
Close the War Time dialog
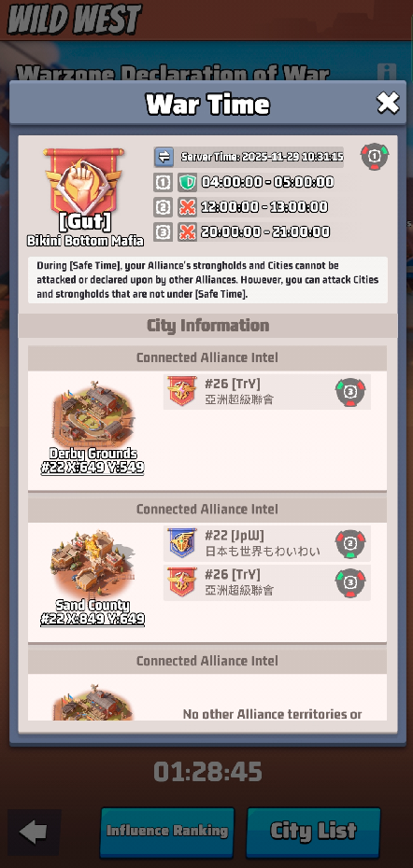(388, 103)
